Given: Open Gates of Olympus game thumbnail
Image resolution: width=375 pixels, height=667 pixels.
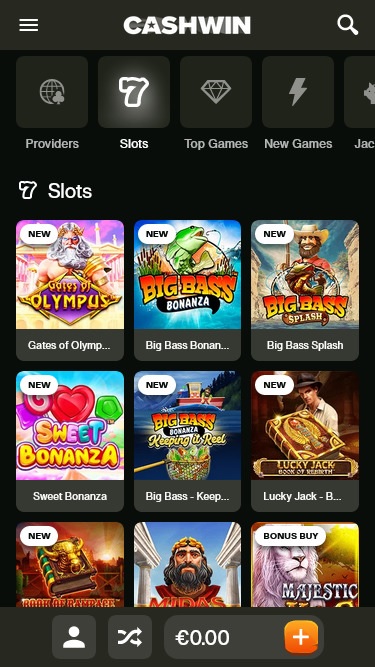Looking at the screenshot, I should [70, 274].
